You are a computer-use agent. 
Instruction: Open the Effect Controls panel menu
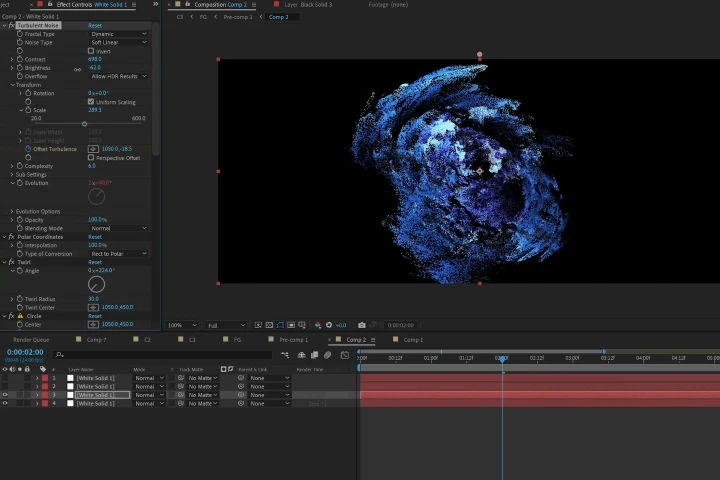134,5
